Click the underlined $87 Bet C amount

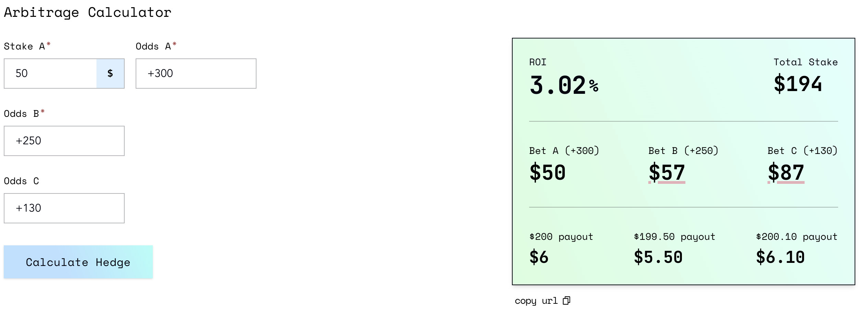click(786, 172)
